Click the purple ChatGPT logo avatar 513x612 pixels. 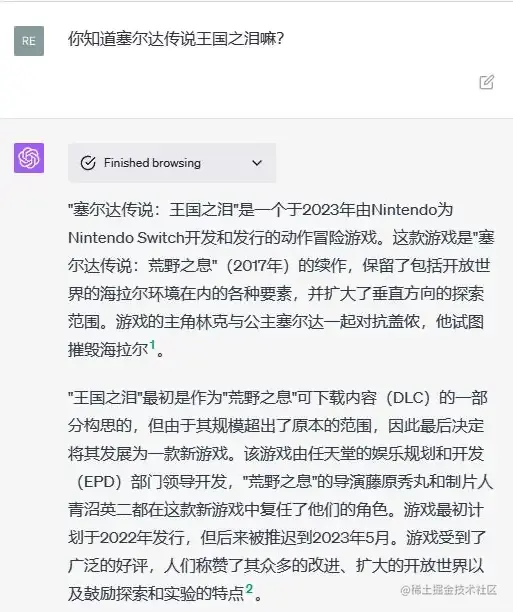[29, 158]
